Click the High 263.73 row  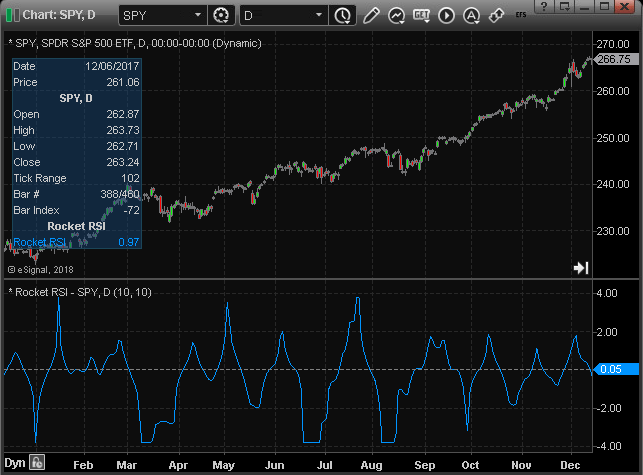pyautogui.click(x=76, y=130)
